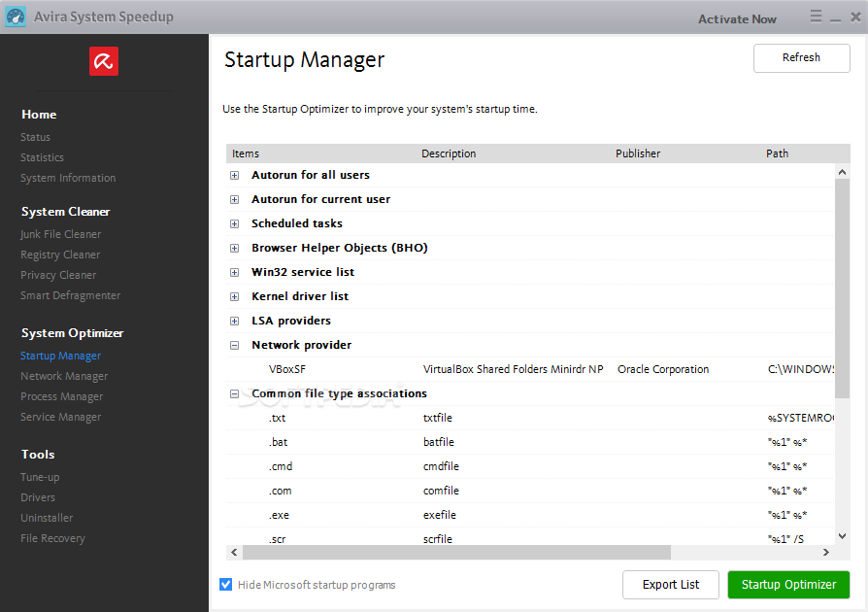
Task: Click the Tools section header
Action: [x=38, y=455]
